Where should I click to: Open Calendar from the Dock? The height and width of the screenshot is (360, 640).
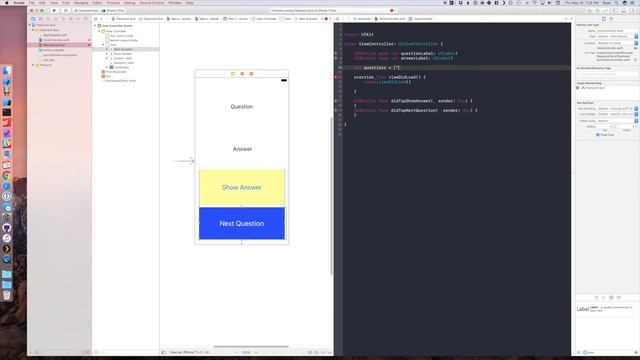point(7,165)
